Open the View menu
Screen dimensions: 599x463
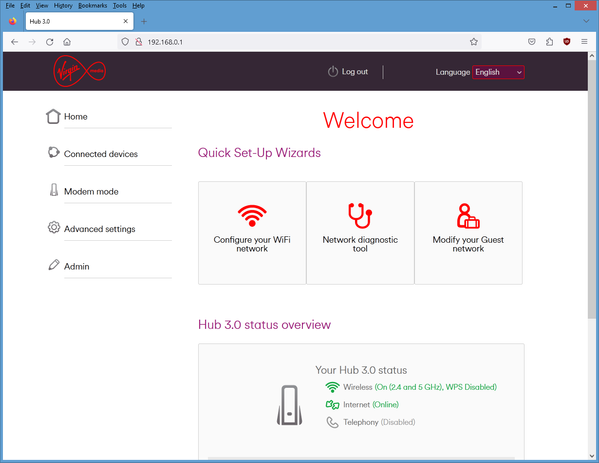(x=42, y=6)
